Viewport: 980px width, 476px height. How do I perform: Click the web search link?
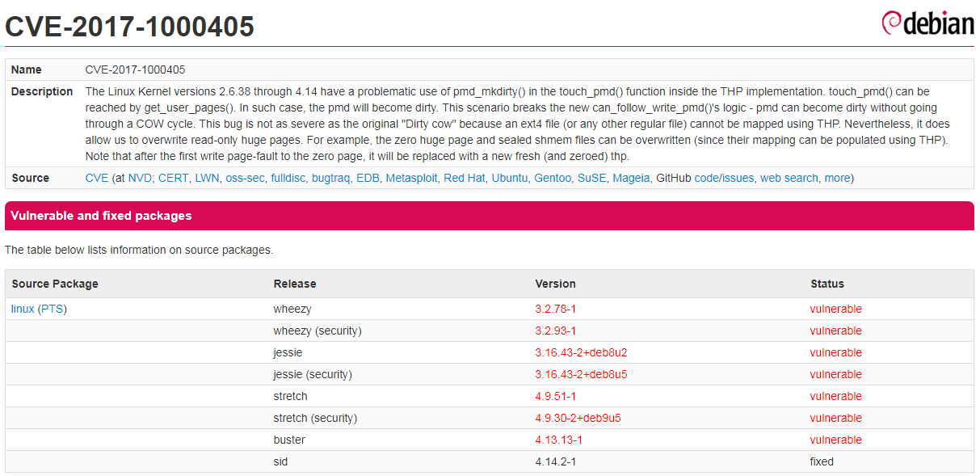pyautogui.click(x=789, y=178)
